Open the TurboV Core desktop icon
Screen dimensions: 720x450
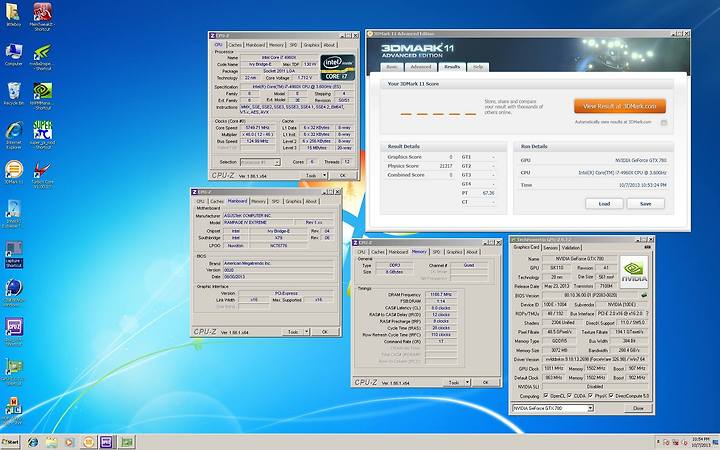pos(42,174)
